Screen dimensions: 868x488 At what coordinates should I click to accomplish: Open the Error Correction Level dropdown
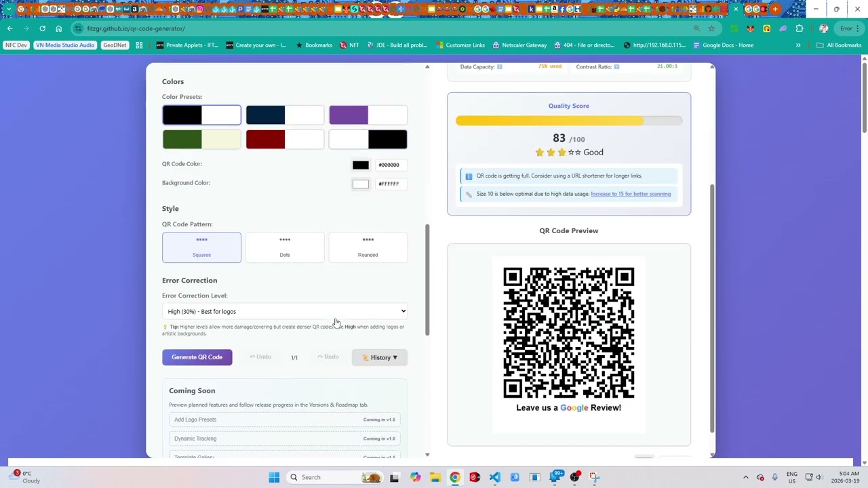tap(285, 311)
